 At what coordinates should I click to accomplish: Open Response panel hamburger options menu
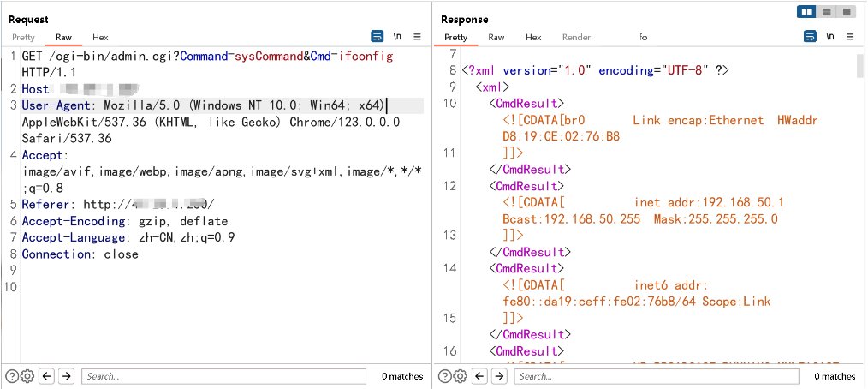pos(850,37)
